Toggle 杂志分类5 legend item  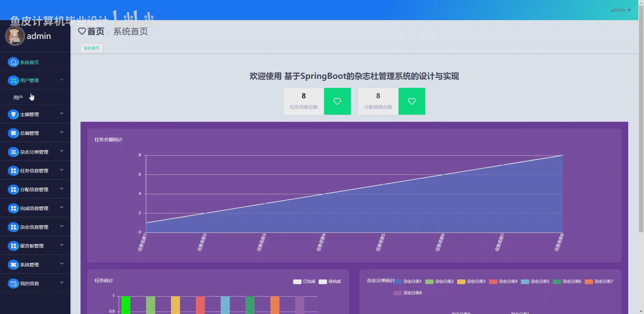(535, 281)
